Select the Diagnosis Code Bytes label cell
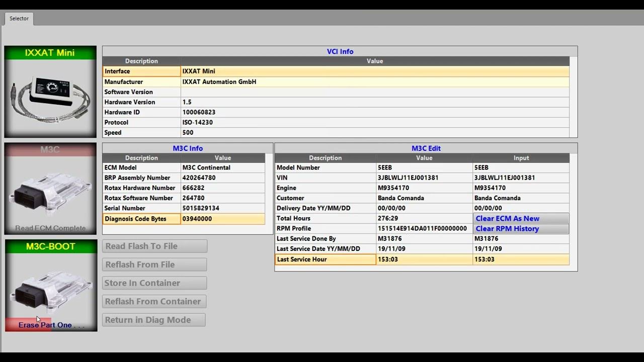Image resolution: width=644 pixels, height=362 pixels. (x=141, y=219)
